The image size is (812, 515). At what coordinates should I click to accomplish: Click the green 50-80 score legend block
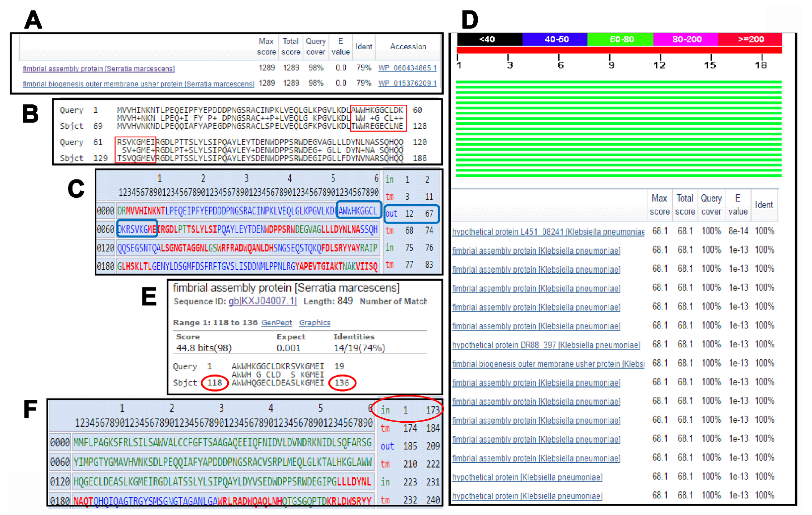pyautogui.click(x=620, y=39)
